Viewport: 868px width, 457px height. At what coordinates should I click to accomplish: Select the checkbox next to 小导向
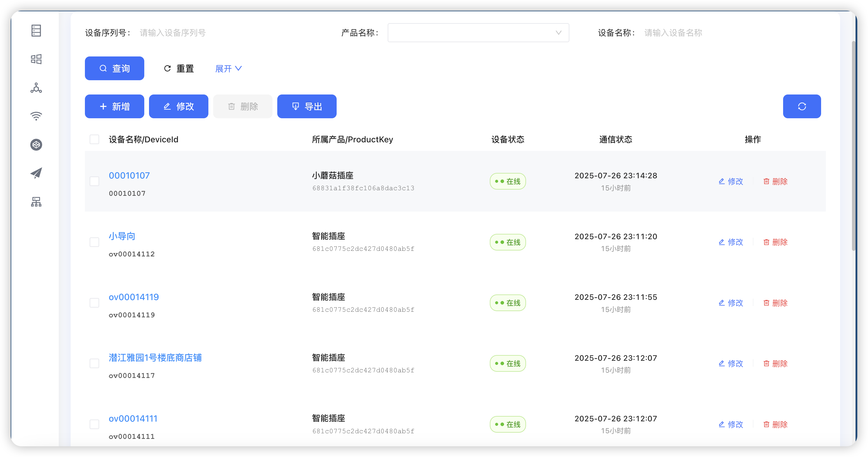click(94, 242)
